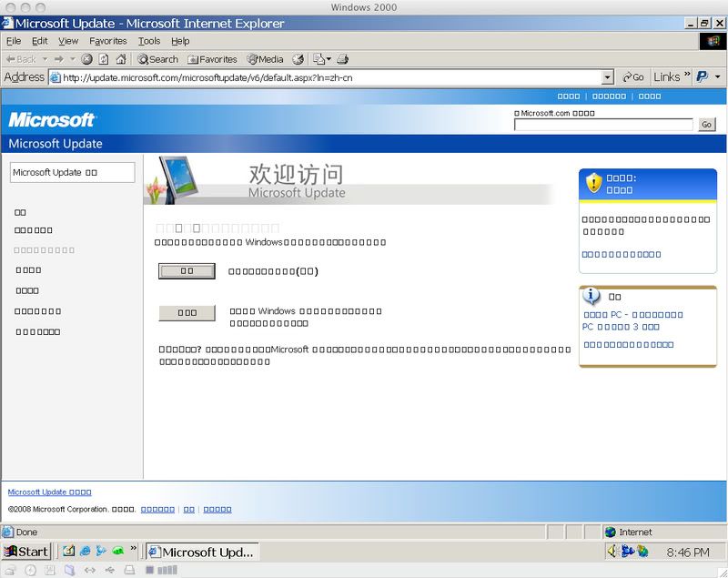Image resolution: width=728 pixels, height=578 pixels.
Task: Open the Tools menu
Action: 149,41
